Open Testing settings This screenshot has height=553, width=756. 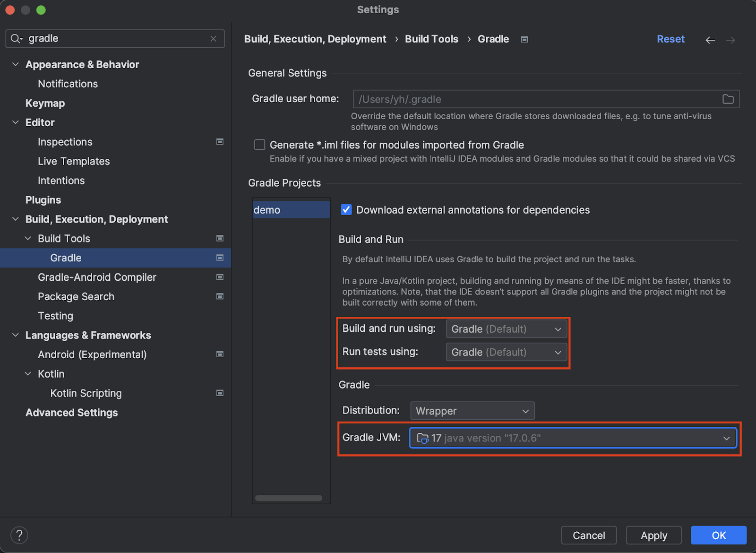pyautogui.click(x=56, y=316)
